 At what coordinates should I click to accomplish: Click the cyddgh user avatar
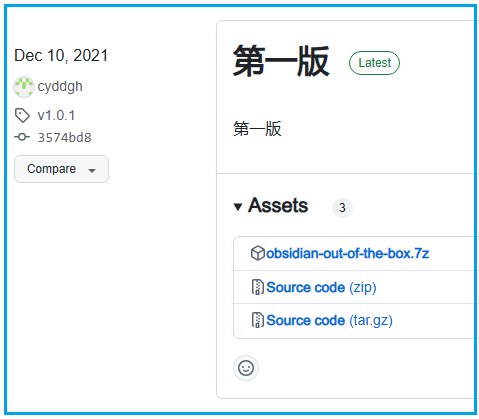tap(24, 87)
